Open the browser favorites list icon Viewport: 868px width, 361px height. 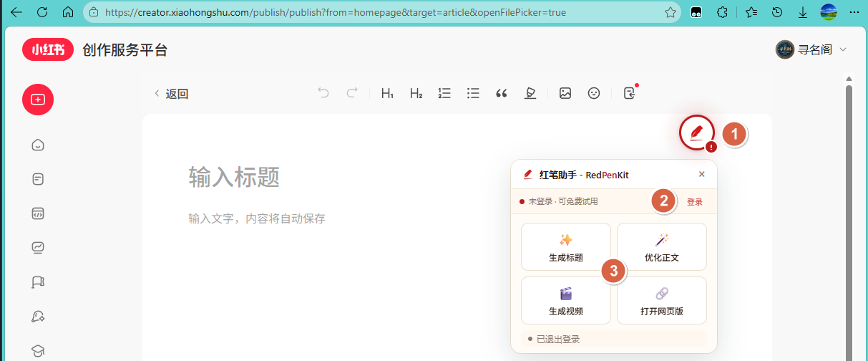click(x=751, y=12)
